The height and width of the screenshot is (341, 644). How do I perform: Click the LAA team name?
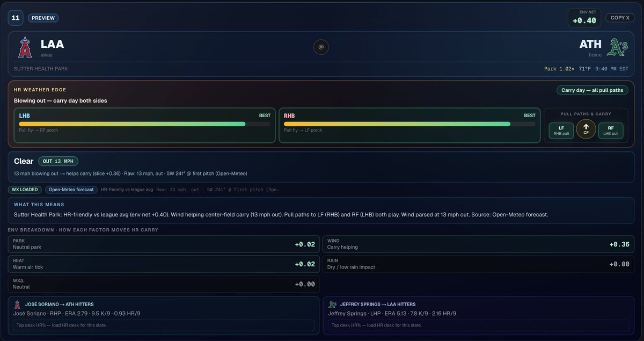pos(52,45)
